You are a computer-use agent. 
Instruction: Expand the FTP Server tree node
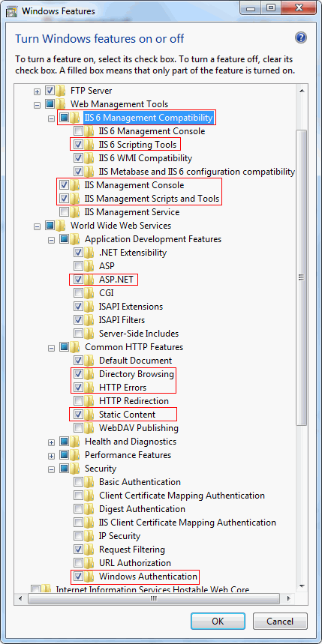tap(37, 91)
